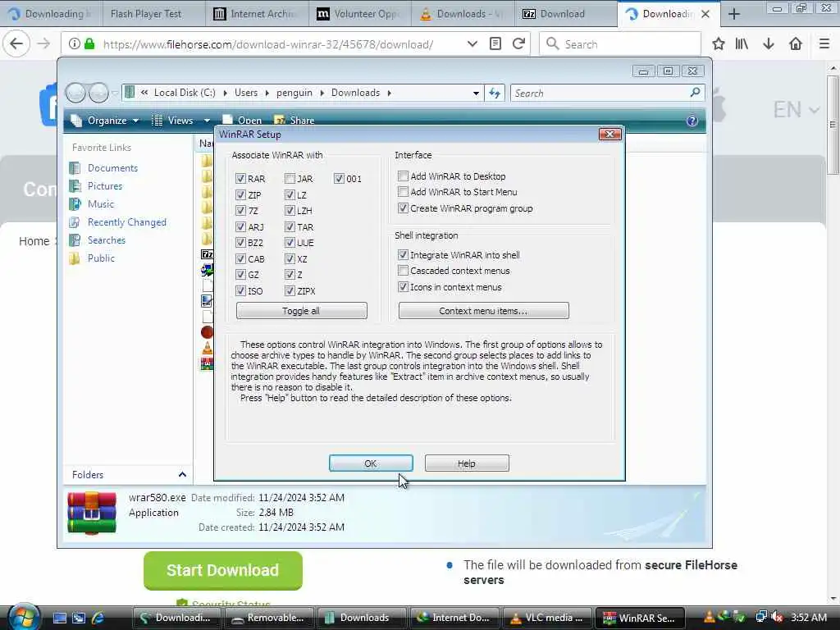Toggle the ISO association checkbox

240,291
